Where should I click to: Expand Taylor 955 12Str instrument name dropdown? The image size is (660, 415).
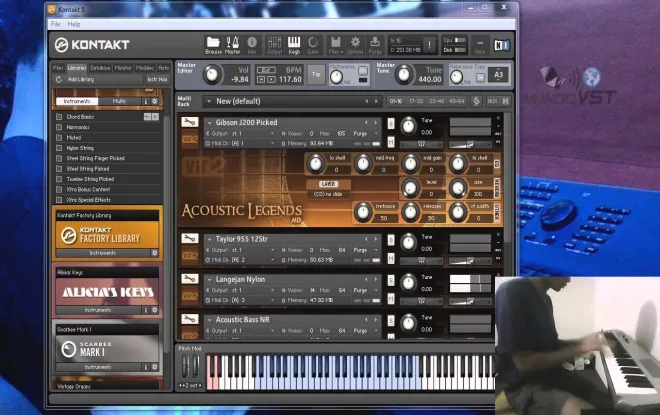click(x=209, y=239)
